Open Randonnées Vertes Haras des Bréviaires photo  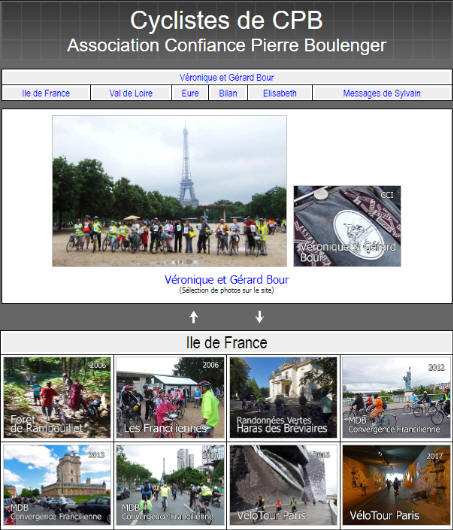283,398
